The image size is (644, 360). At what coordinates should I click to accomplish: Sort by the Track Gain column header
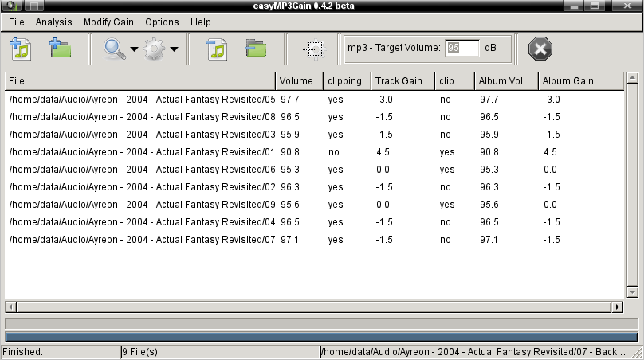(403, 81)
